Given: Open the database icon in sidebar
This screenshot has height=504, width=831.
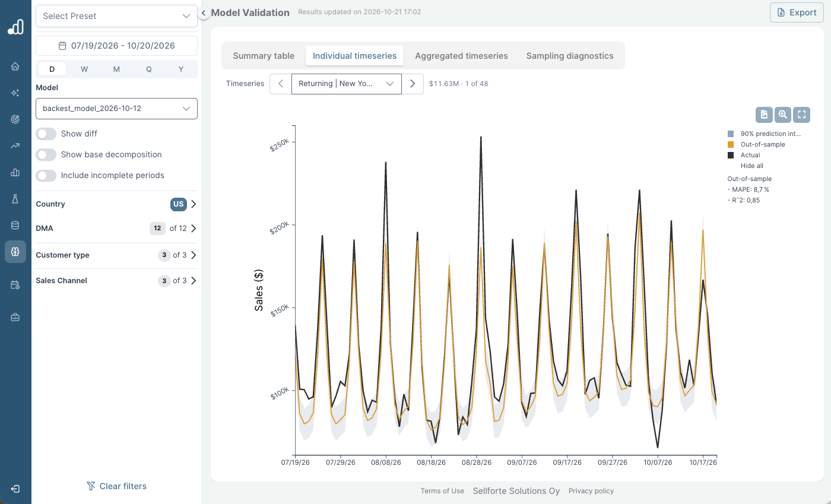Looking at the screenshot, I should pos(15,226).
